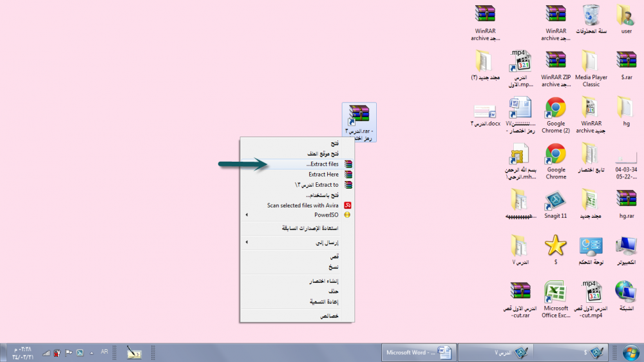Click خصائص at bottom of context menu
The height and width of the screenshot is (362, 644).
(330, 316)
